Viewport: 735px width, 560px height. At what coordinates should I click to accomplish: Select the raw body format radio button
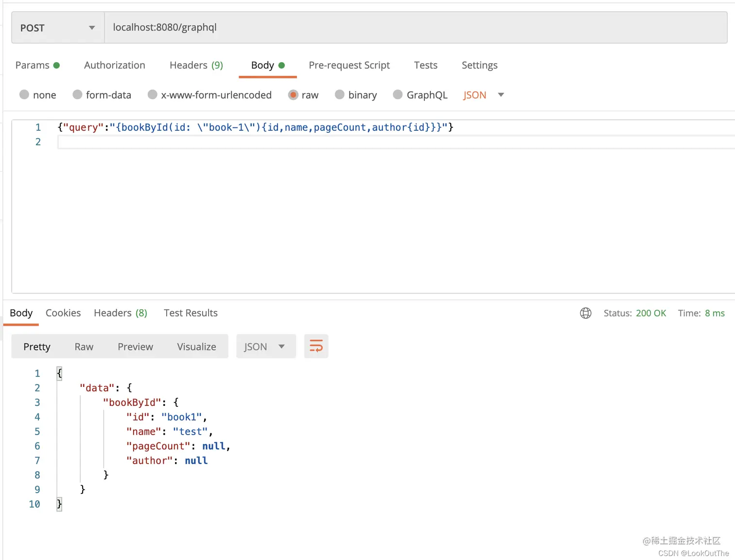click(293, 95)
